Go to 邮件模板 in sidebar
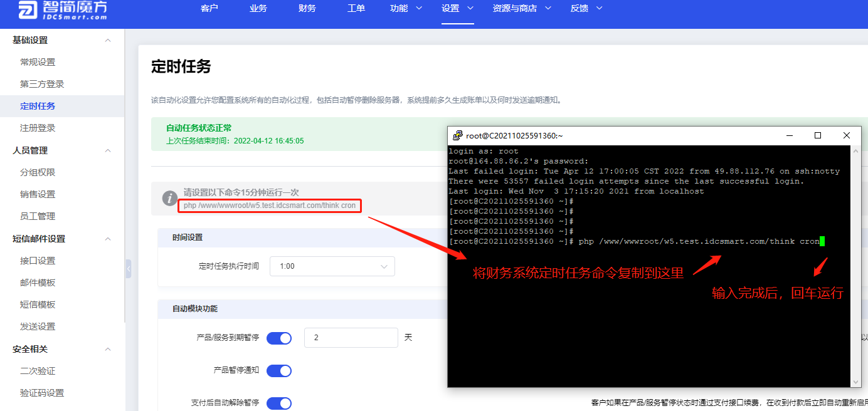 click(38, 283)
